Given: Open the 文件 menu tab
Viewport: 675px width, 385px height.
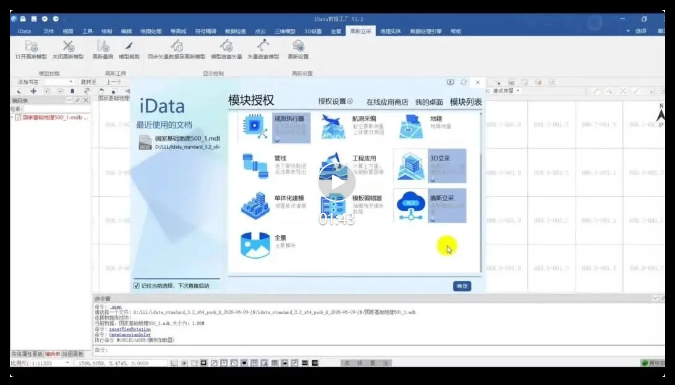Looking at the screenshot, I should (48, 31).
